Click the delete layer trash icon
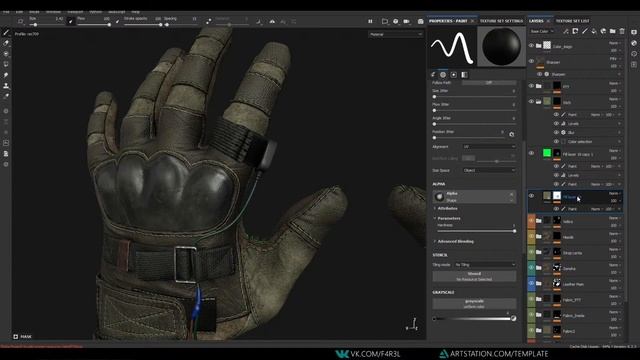This screenshot has width=640, height=360. (x=622, y=31)
